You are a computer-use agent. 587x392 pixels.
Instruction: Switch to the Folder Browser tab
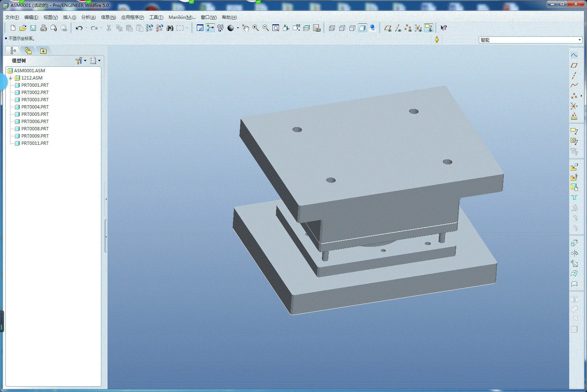[x=28, y=51]
